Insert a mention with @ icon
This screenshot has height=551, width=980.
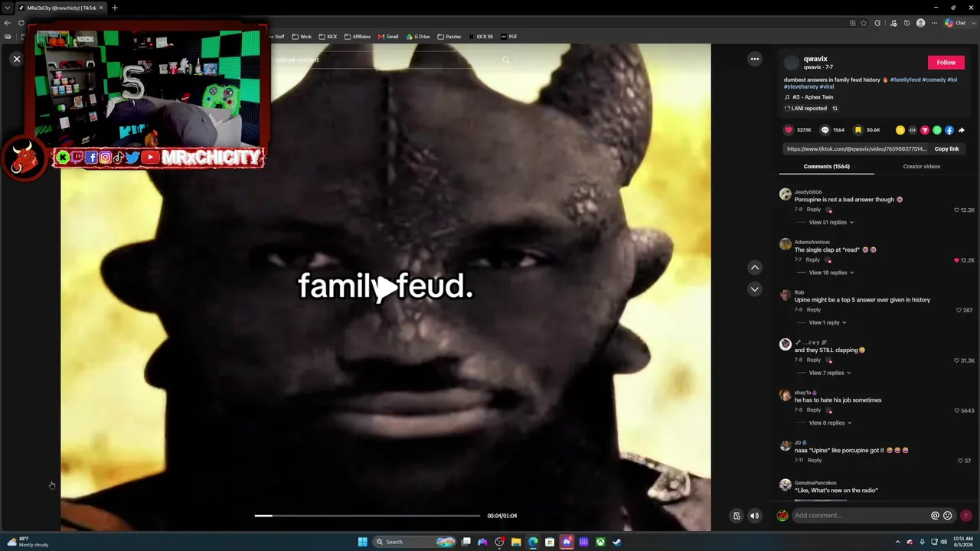click(935, 516)
